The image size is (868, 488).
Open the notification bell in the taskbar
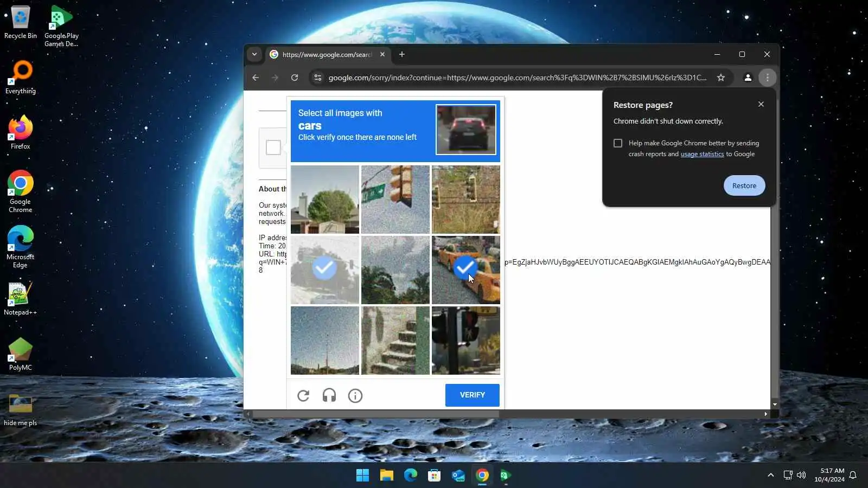[x=853, y=476]
